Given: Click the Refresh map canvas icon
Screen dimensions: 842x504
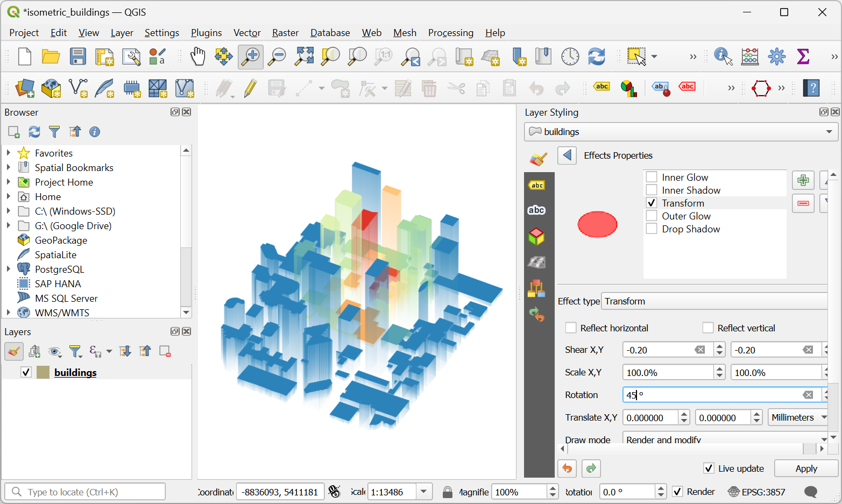Looking at the screenshot, I should 596,56.
